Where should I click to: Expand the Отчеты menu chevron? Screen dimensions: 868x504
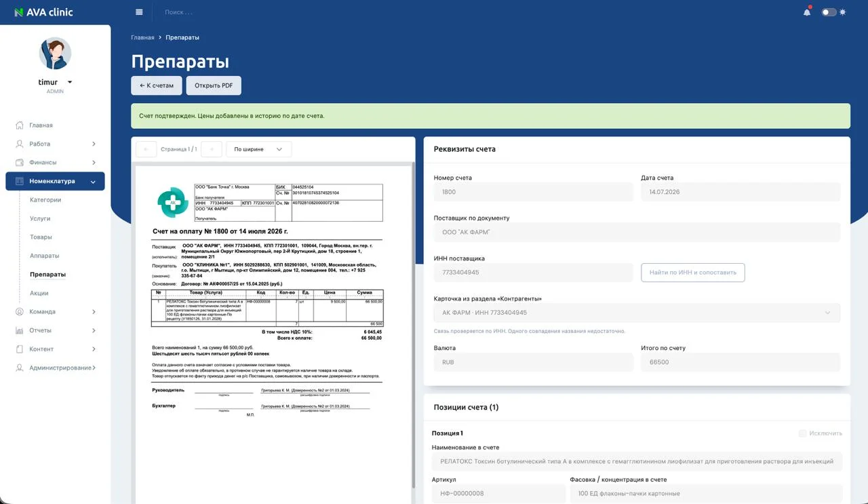tap(94, 330)
